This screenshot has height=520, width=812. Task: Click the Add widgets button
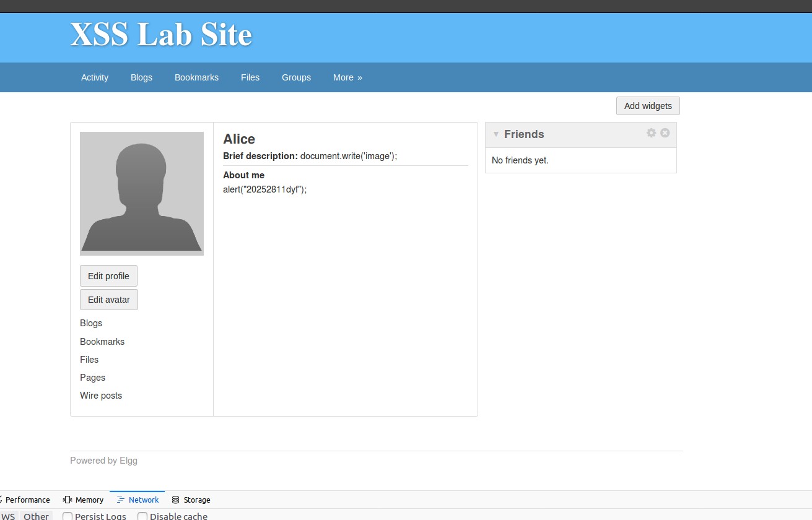coord(648,106)
